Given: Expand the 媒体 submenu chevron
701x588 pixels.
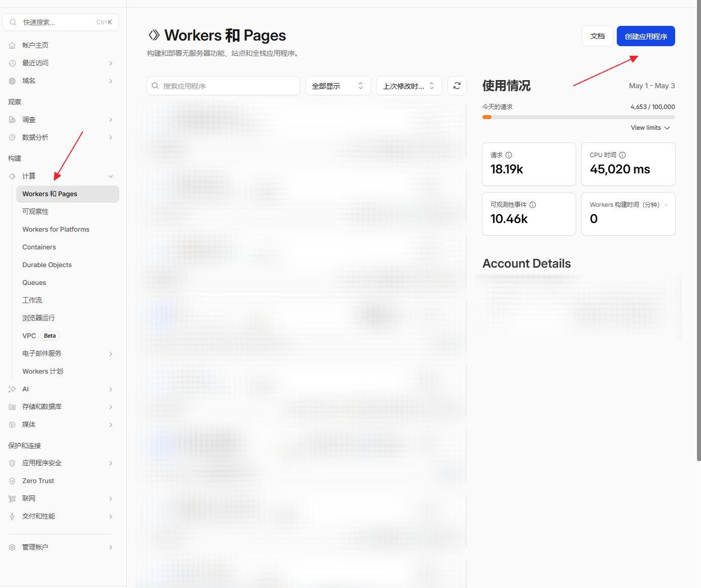Looking at the screenshot, I should (111, 425).
